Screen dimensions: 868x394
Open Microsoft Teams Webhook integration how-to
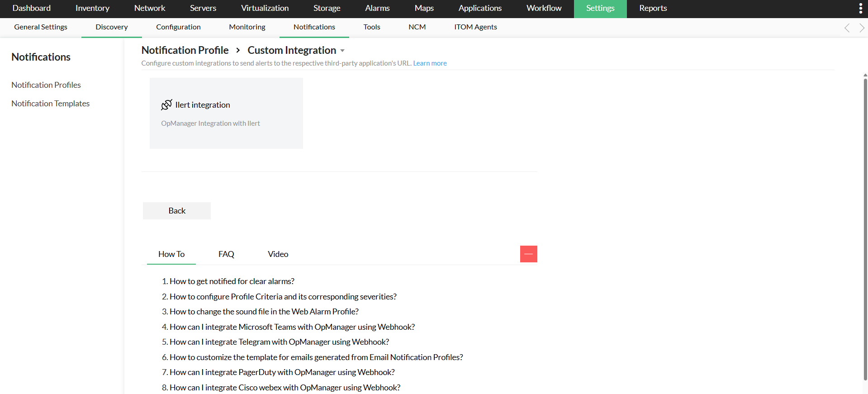click(x=292, y=327)
